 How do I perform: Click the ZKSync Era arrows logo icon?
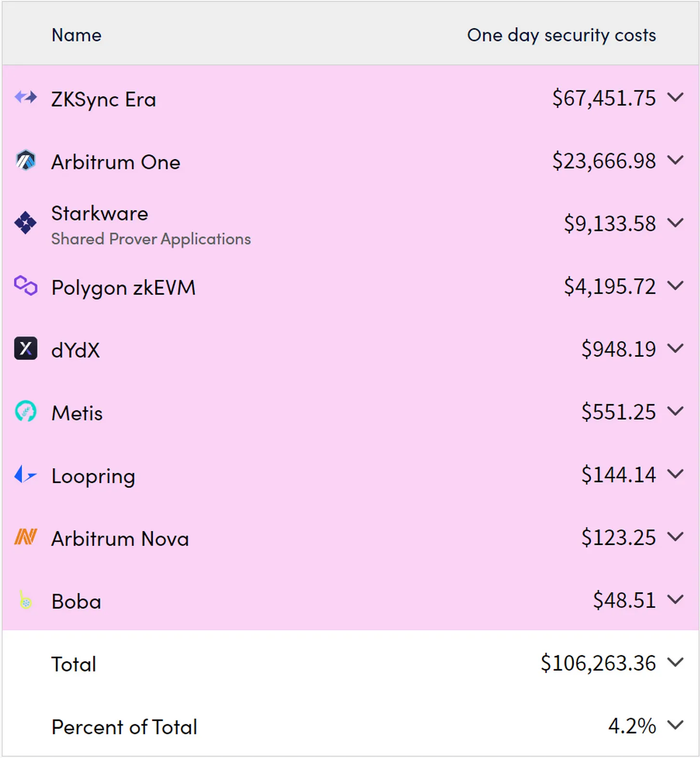pos(25,98)
